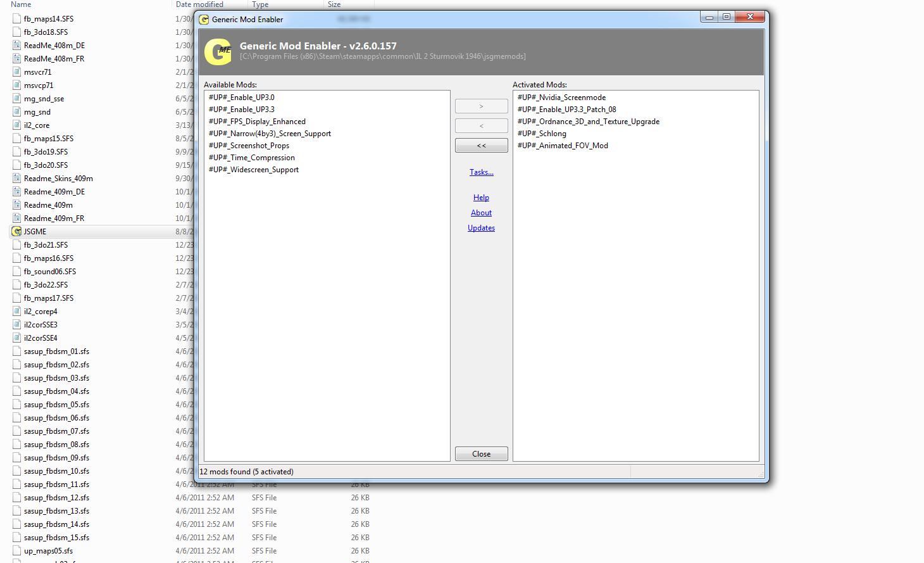Select #UP#_Enable_UP3.0 in Available Mods
924x563 pixels.
242,98
